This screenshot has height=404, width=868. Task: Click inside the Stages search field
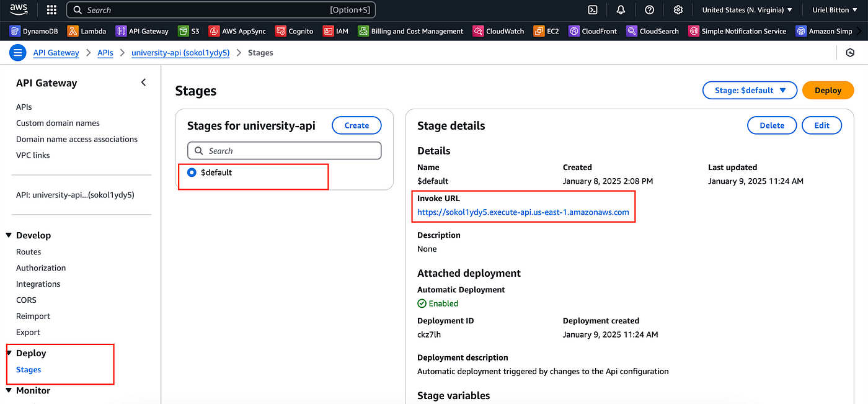pos(284,150)
